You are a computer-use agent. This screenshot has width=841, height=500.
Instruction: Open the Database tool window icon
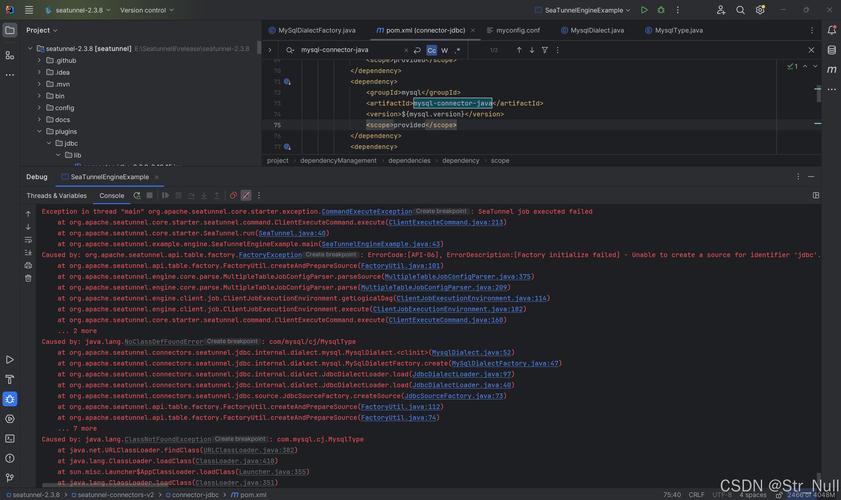click(x=831, y=50)
